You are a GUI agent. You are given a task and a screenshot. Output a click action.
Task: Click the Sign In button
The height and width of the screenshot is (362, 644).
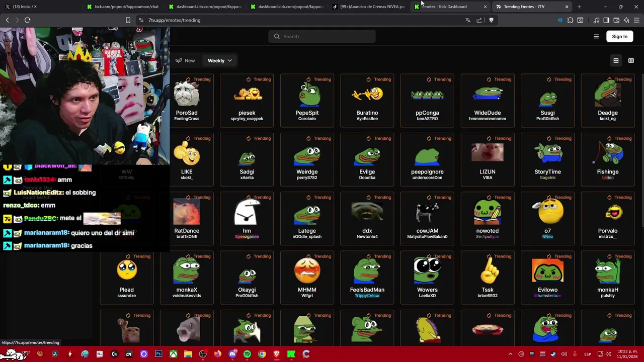(x=619, y=36)
